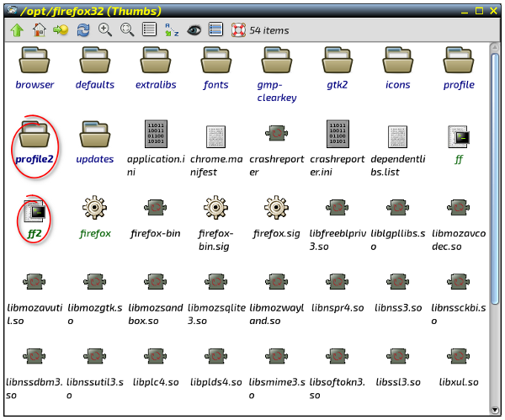
Task: Select libxul.so library icon
Action: tap(459, 356)
